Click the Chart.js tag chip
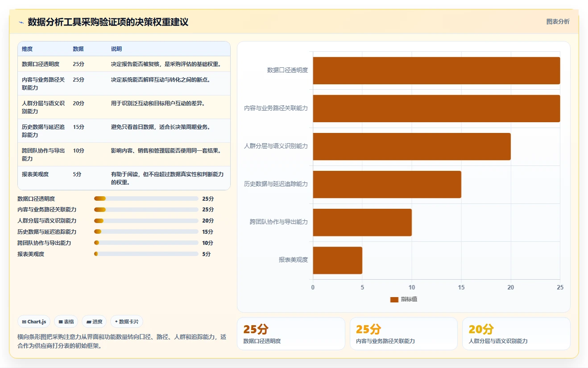Image resolution: width=588 pixels, height=368 pixels. coord(34,322)
